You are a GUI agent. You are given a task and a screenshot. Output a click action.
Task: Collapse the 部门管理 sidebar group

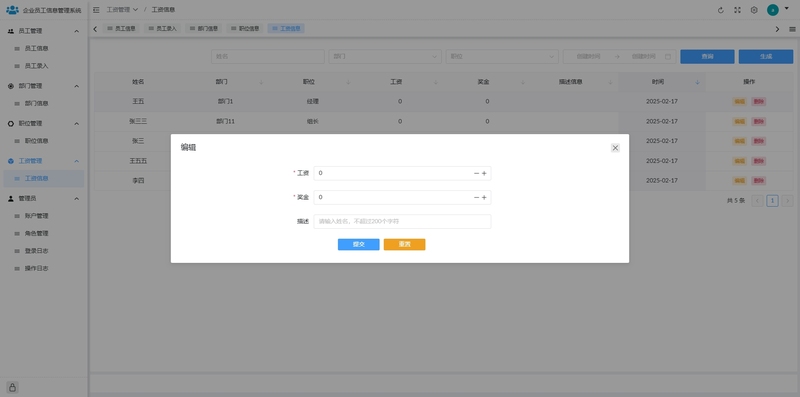click(x=77, y=86)
